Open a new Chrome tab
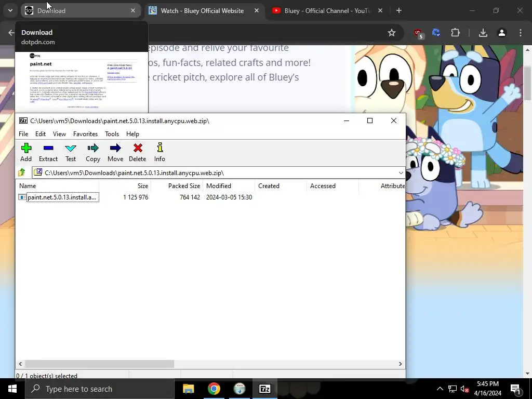532x399 pixels. [x=399, y=11]
